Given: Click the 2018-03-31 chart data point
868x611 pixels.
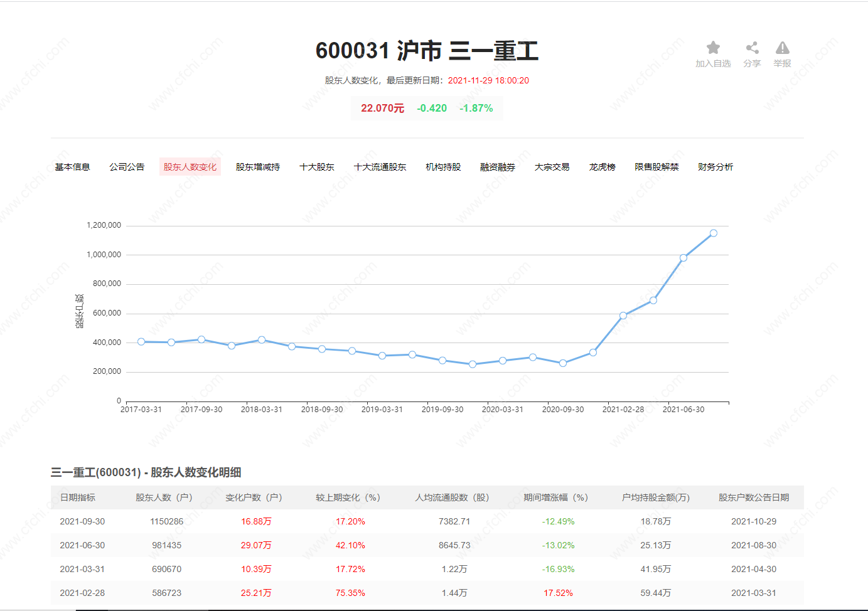Looking at the screenshot, I should pos(262,340).
